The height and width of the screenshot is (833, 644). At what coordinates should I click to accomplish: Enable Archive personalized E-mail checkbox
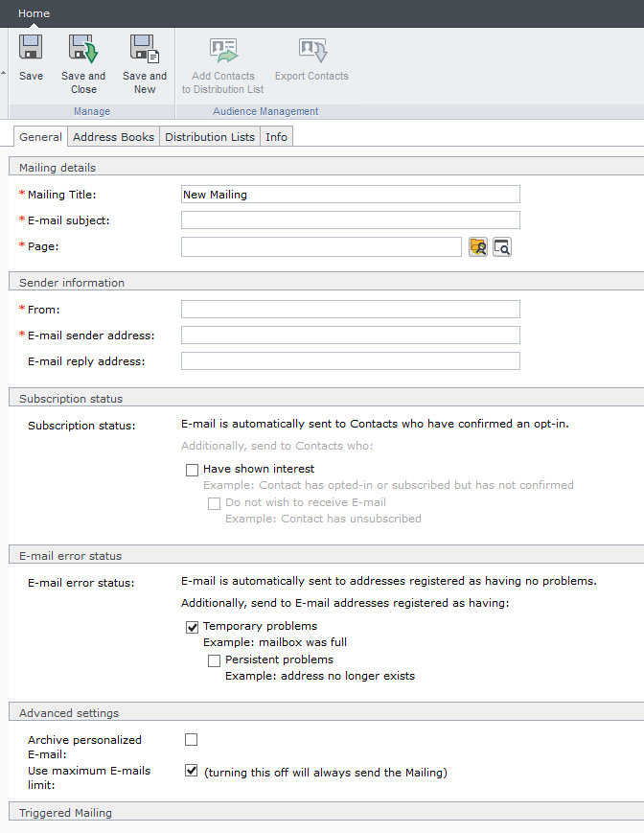tap(191, 739)
